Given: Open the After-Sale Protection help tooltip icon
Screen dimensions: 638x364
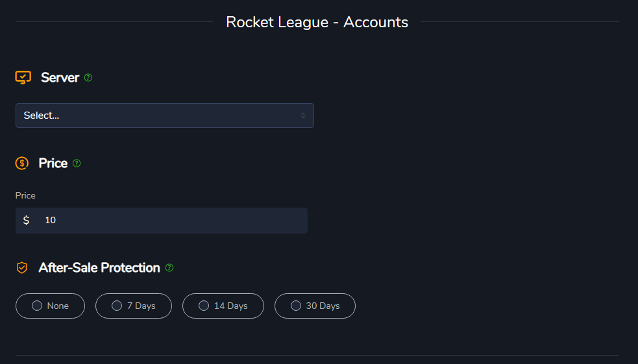Looking at the screenshot, I should pos(169,268).
